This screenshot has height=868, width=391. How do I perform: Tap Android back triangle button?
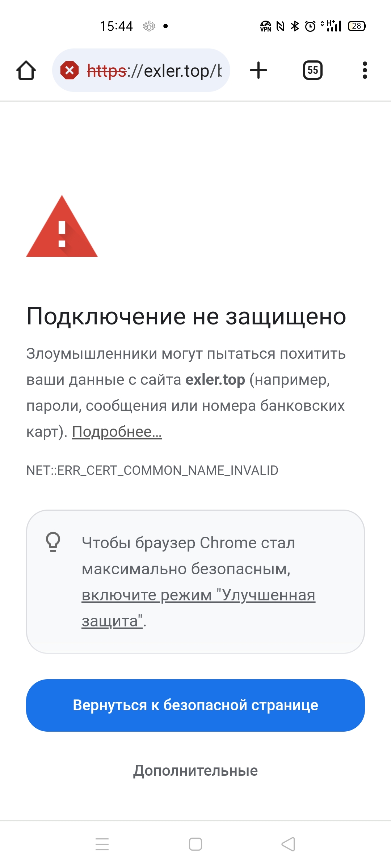point(288,844)
